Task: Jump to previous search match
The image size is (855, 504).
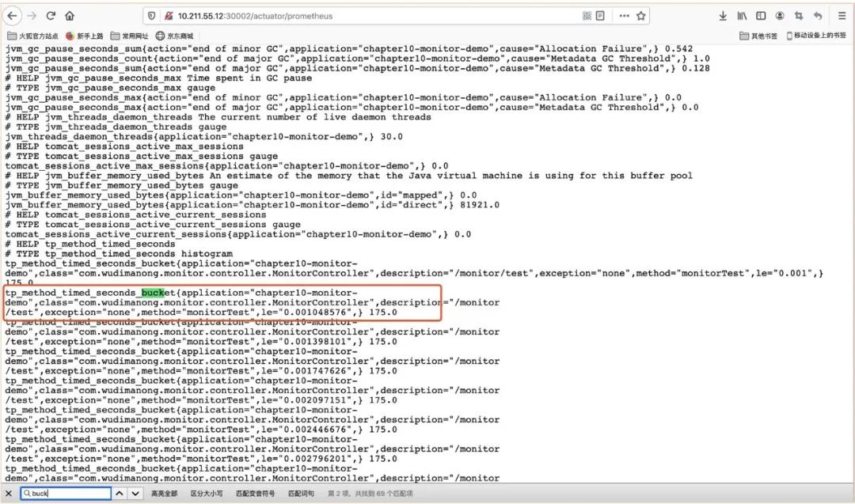Action: click(x=119, y=494)
